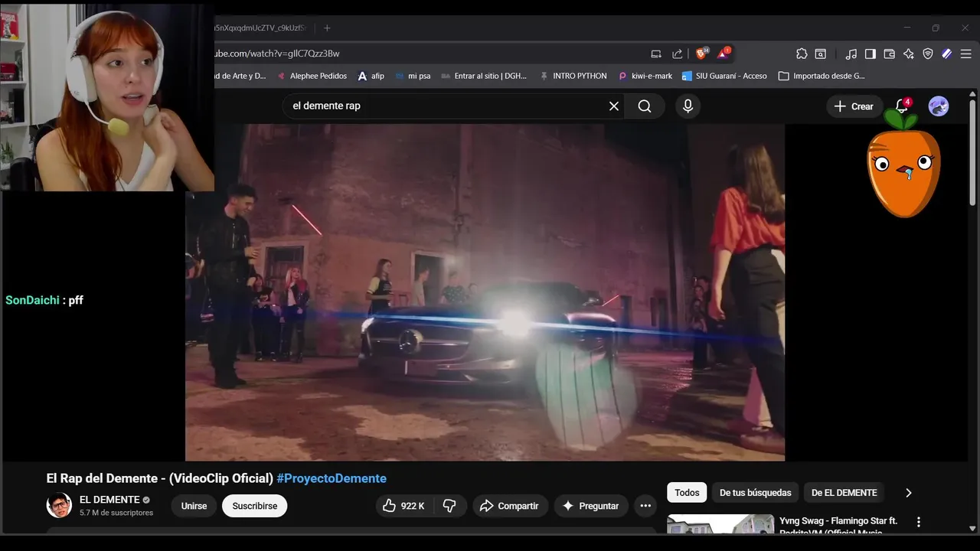Click the Preguntar button
This screenshot has height=551, width=980.
590,506
